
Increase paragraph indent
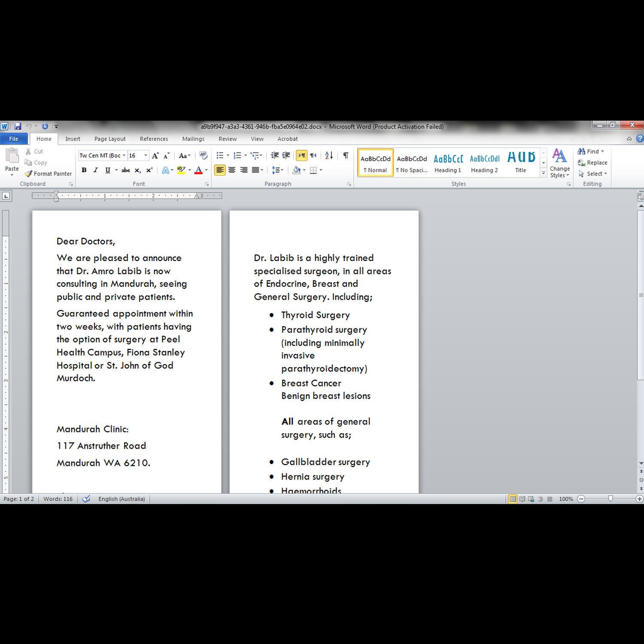coord(286,155)
